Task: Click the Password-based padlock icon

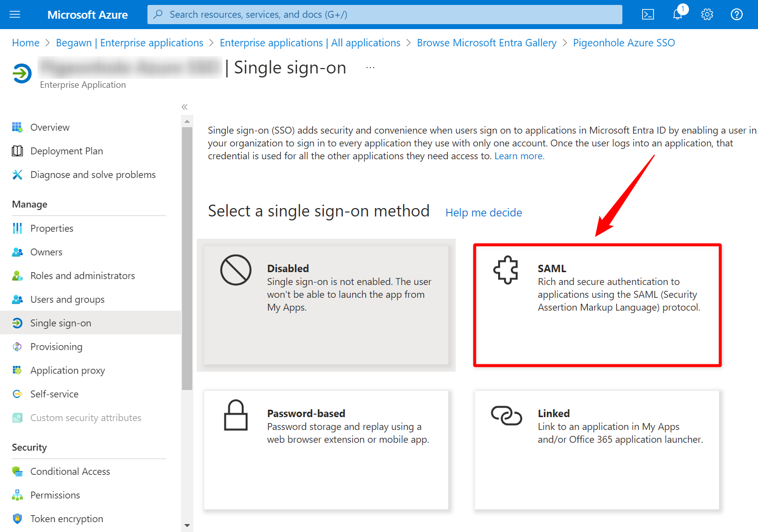Action: coord(236,415)
